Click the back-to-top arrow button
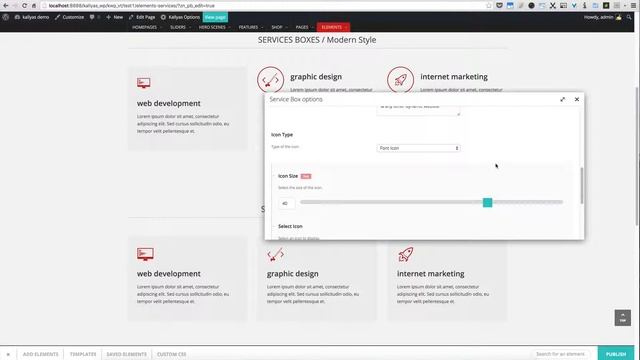Viewport: 640px width, 360px height. coord(622,318)
